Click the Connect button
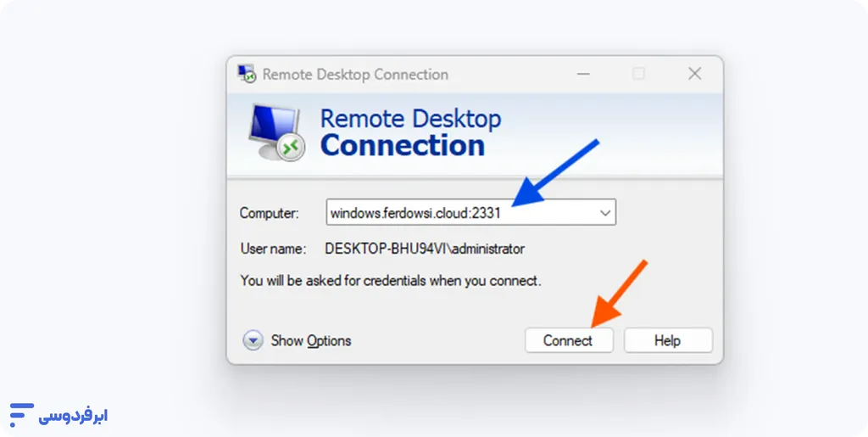Image resolution: width=868 pixels, height=437 pixels. (x=569, y=340)
